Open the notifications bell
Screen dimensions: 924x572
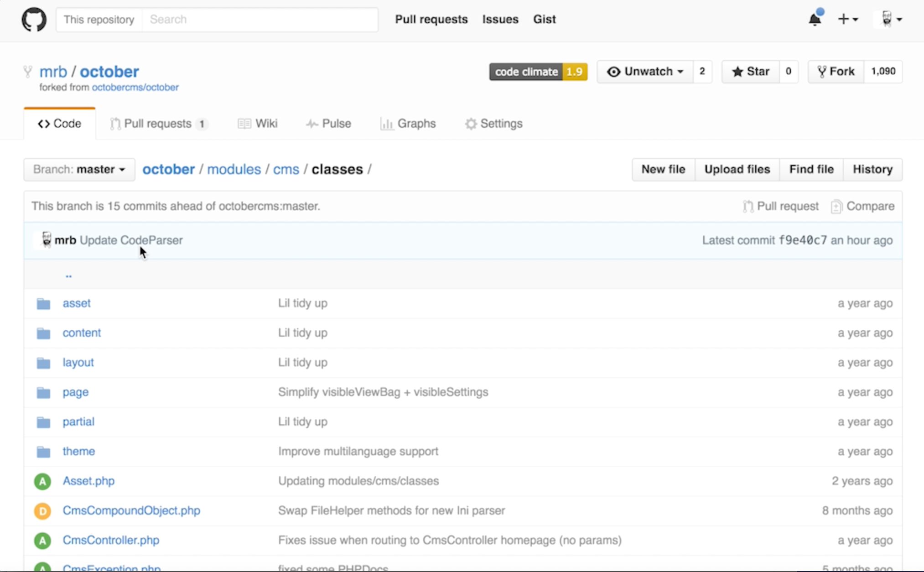tap(815, 19)
